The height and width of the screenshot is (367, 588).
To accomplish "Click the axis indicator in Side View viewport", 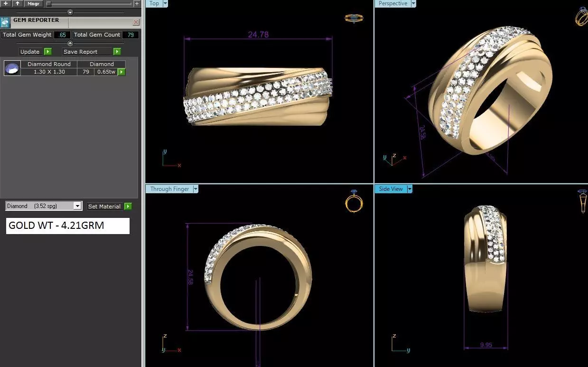I will point(401,343).
